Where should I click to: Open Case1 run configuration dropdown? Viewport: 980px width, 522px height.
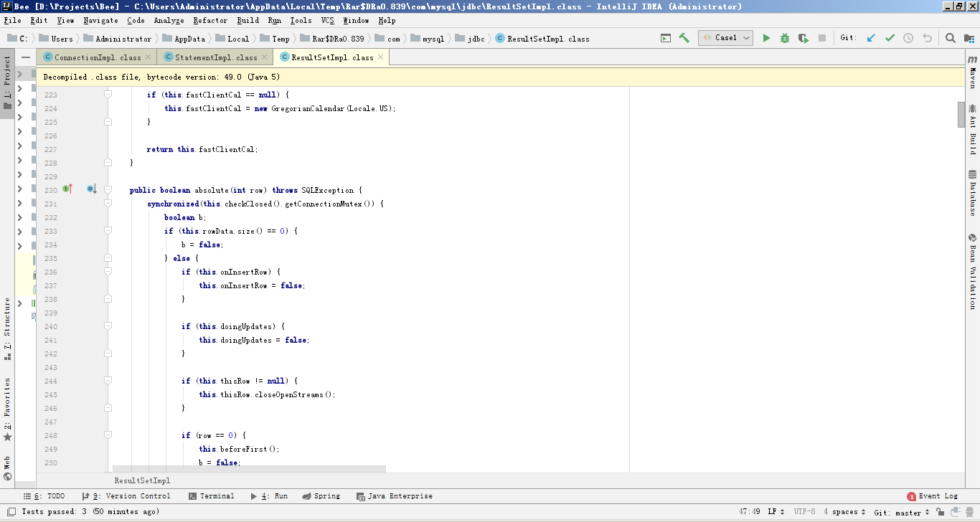pos(725,38)
